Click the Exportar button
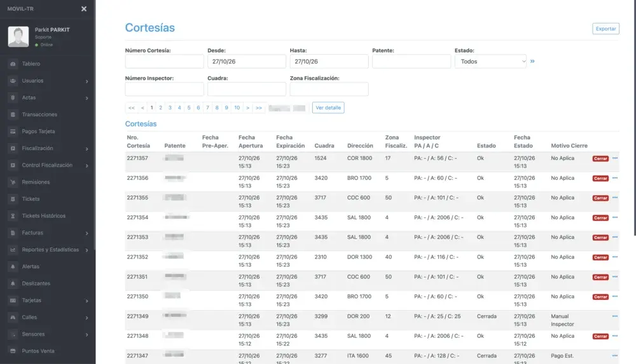The height and width of the screenshot is (364, 636). click(x=605, y=29)
